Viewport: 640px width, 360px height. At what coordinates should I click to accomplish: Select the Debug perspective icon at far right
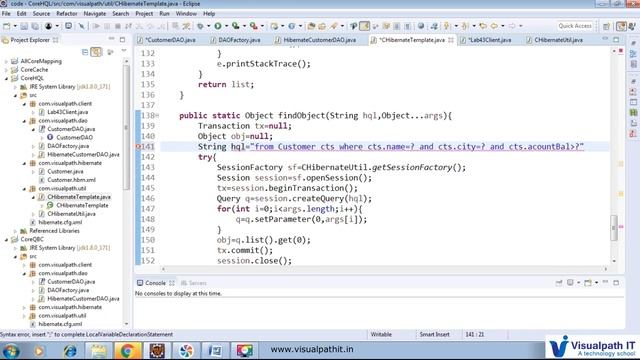[x=632, y=26]
